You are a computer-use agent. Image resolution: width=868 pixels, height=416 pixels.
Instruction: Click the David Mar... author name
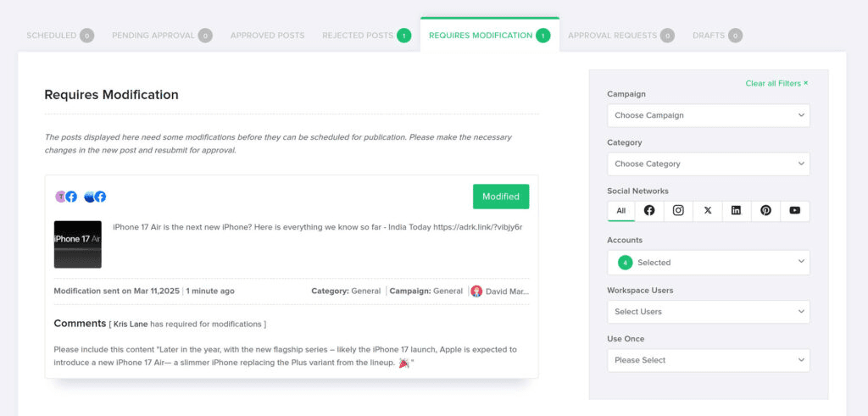coord(507,291)
